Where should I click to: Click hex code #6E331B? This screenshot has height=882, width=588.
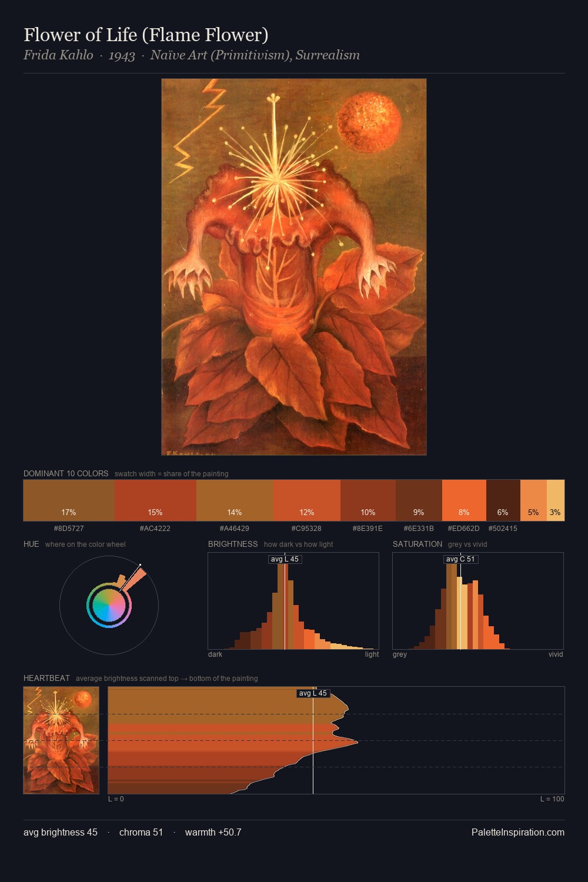pos(419,529)
